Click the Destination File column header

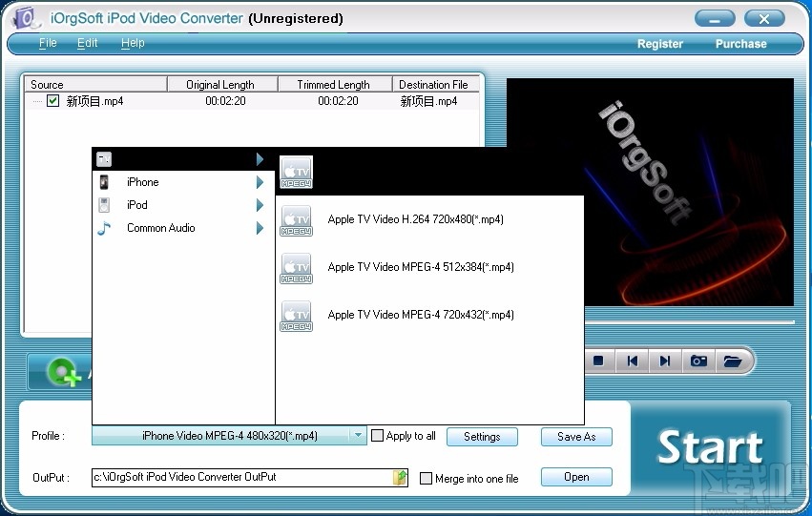[x=436, y=84]
